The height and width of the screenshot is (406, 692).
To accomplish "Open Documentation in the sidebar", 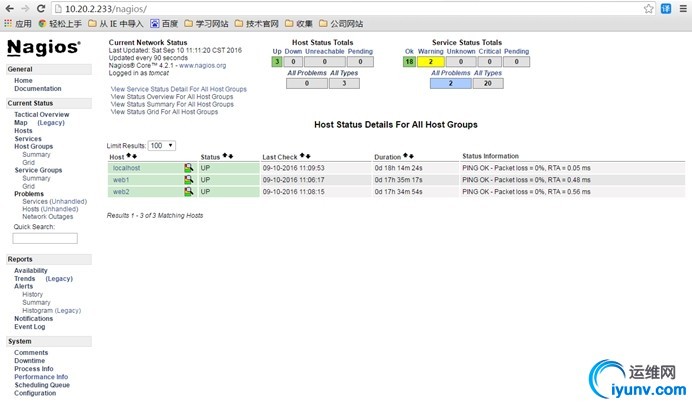I will click(x=38, y=88).
